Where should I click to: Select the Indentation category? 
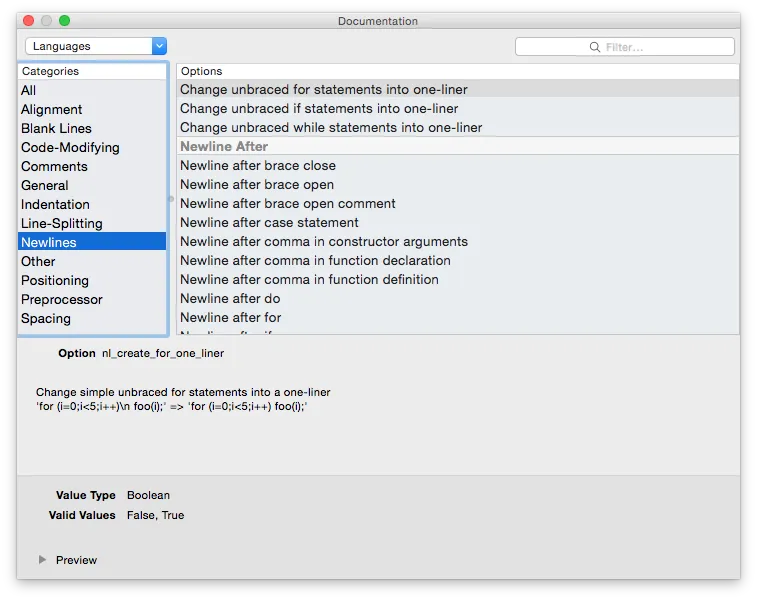pyautogui.click(x=92, y=204)
